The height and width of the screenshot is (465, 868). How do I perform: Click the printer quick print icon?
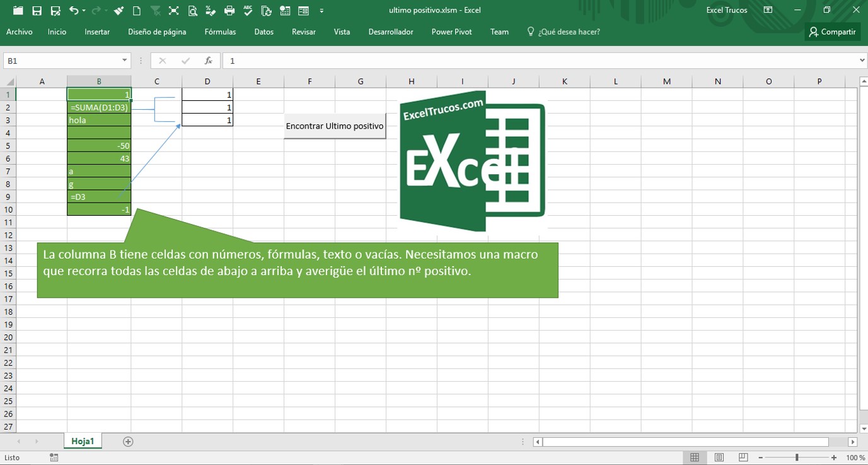click(x=229, y=11)
